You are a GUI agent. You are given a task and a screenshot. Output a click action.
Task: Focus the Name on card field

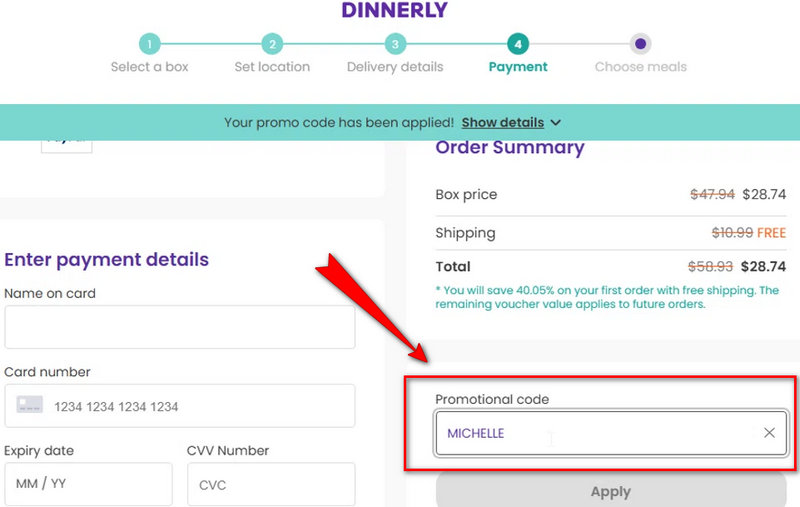pyautogui.click(x=180, y=327)
